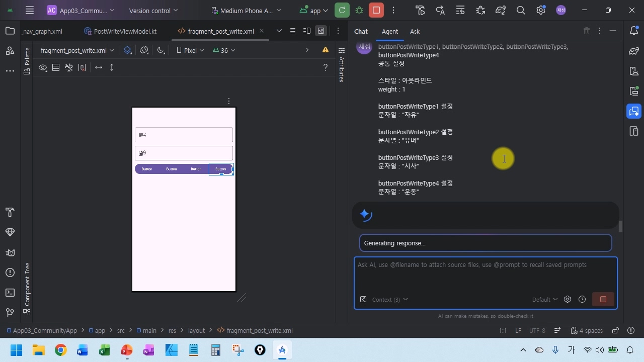
Task: Open the Resource Manager tool window
Action: [10, 51]
